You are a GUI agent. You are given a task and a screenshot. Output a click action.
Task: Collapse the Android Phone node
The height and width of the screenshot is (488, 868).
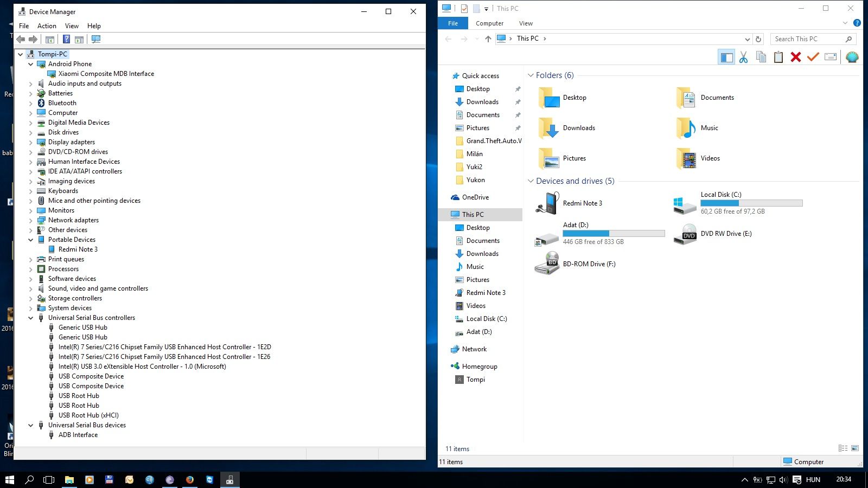click(x=30, y=64)
